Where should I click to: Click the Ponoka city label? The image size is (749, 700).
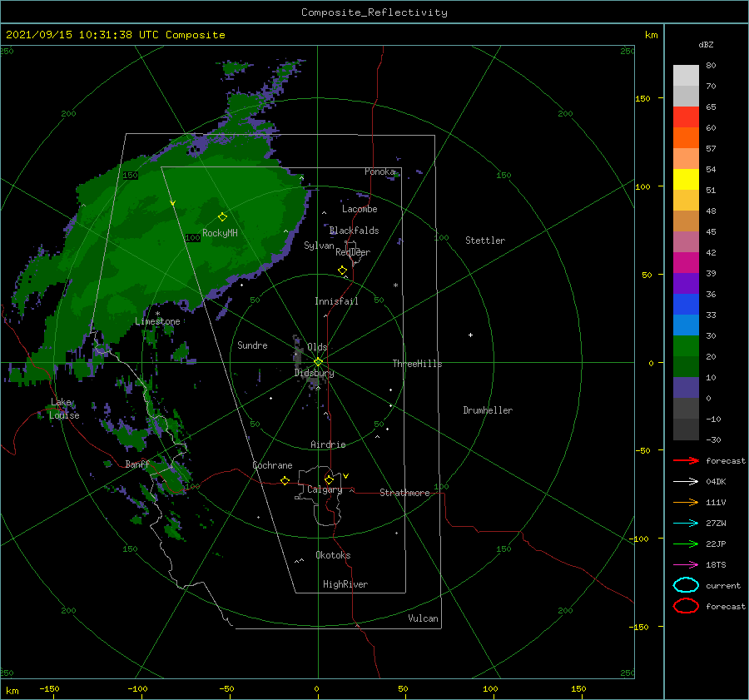(x=379, y=171)
